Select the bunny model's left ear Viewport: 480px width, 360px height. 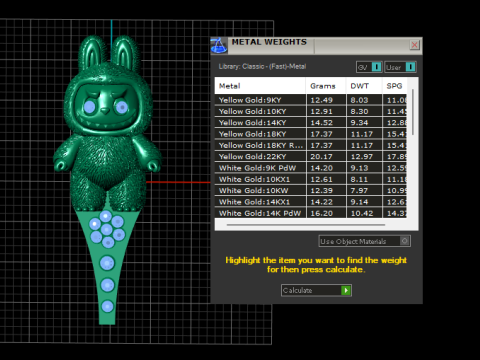[x=92, y=53]
